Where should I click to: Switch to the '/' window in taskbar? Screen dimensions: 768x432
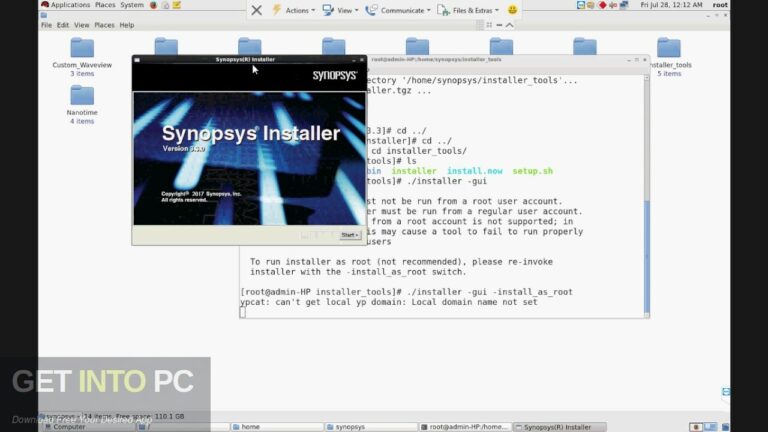pos(182,427)
